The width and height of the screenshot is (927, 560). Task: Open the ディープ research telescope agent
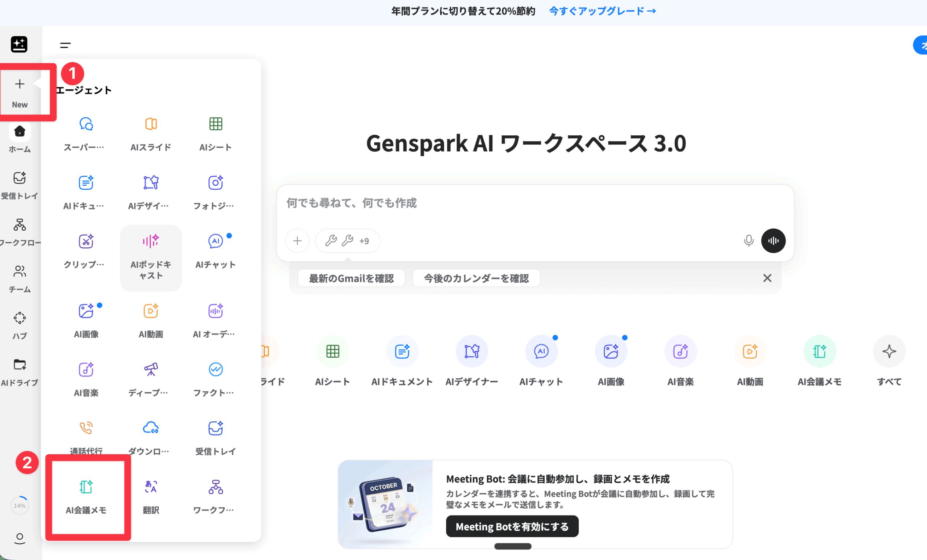[151, 379]
